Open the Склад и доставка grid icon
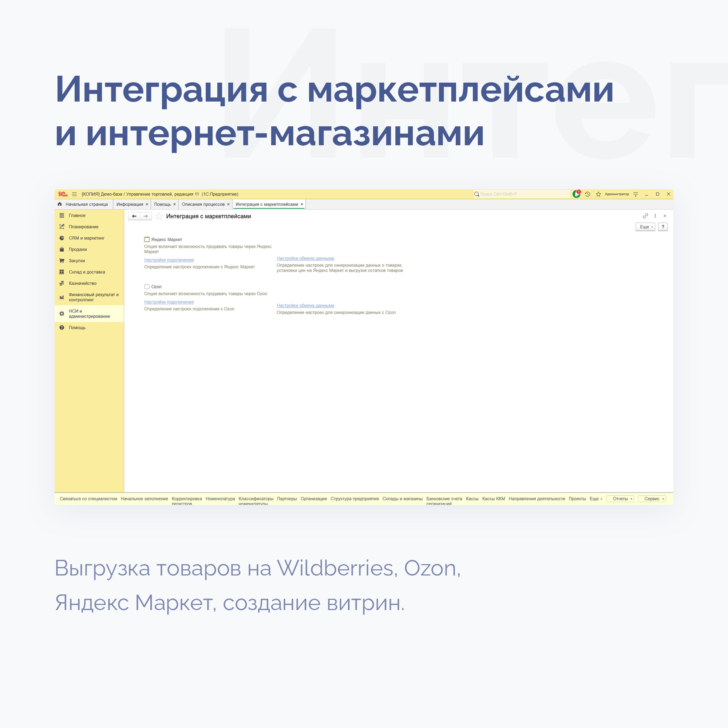Image resolution: width=728 pixels, height=728 pixels. click(x=62, y=272)
